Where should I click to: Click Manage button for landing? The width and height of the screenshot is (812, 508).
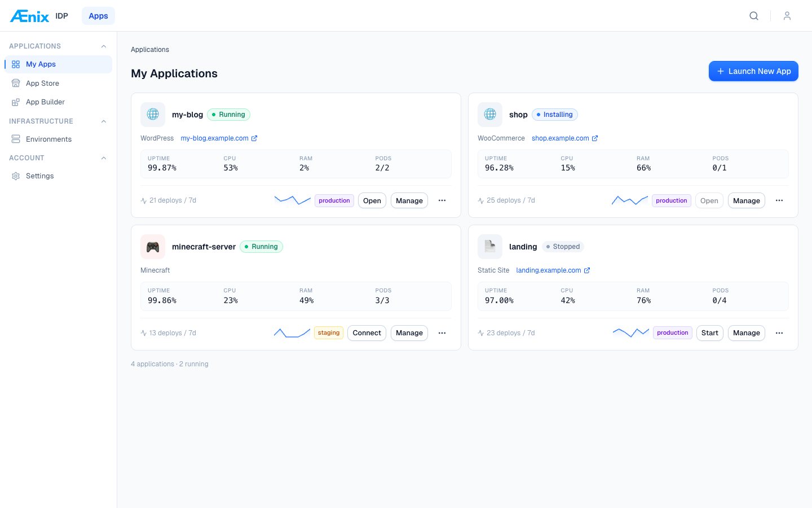pyautogui.click(x=747, y=333)
